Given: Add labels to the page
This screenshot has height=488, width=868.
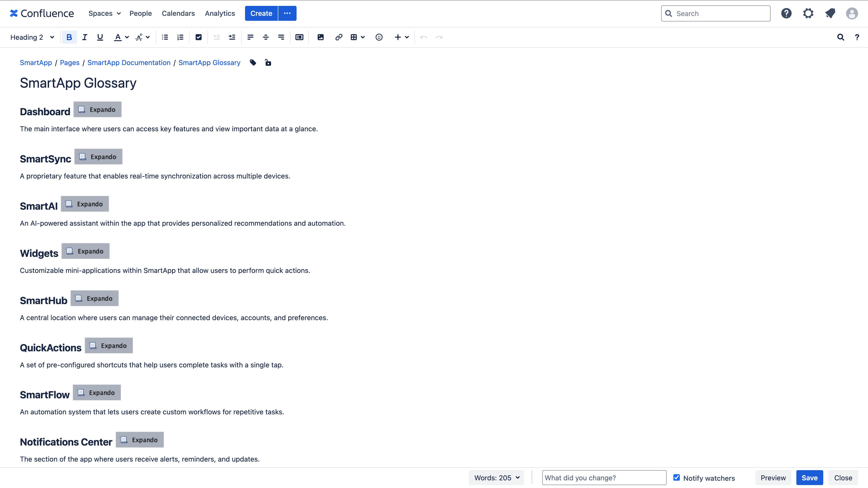Looking at the screenshot, I should [x=253, y=63].
